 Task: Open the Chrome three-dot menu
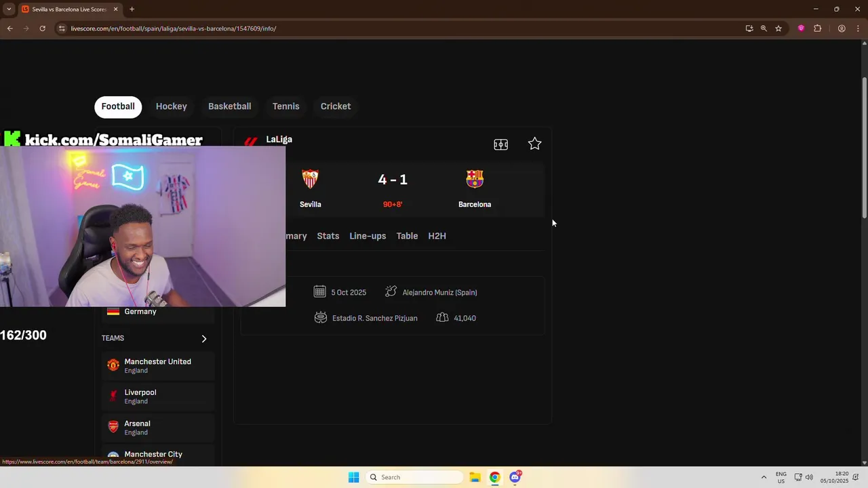pos(858,28)
